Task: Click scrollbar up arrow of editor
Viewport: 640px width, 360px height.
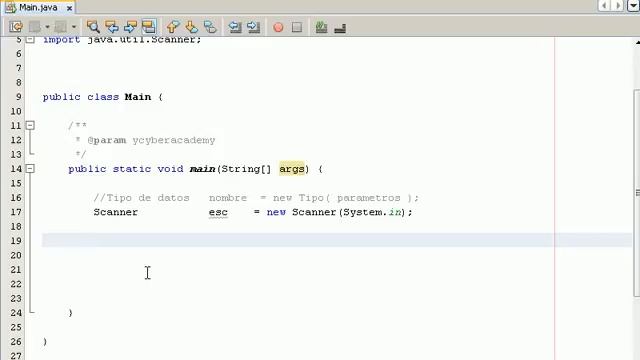Action: [637, 42]
